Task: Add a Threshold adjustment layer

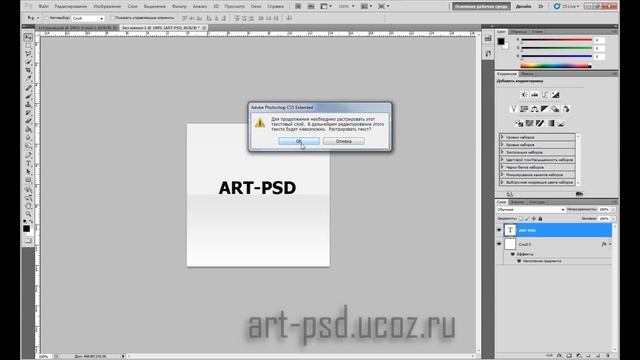Action: [540, 123]
